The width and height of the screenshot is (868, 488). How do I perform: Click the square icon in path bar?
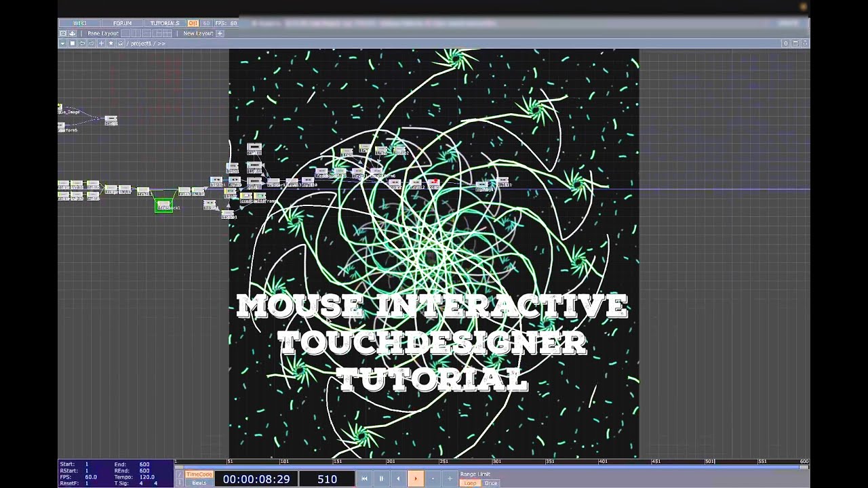(73, 43)
